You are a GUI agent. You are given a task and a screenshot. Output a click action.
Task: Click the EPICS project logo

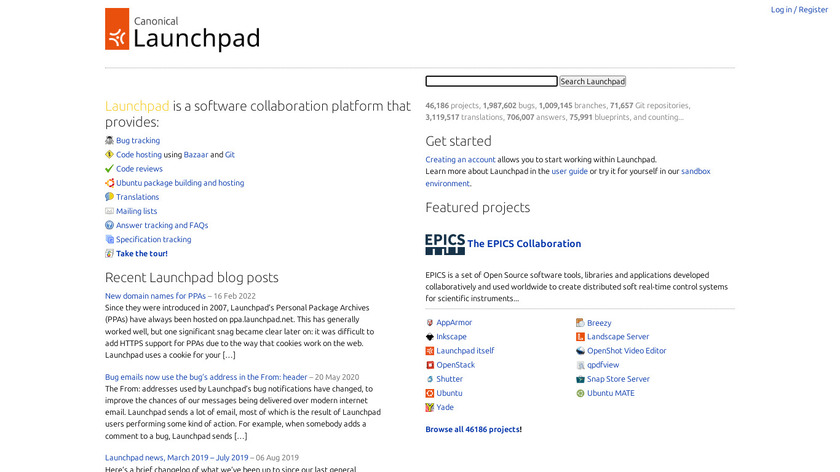tap(445, 244)
